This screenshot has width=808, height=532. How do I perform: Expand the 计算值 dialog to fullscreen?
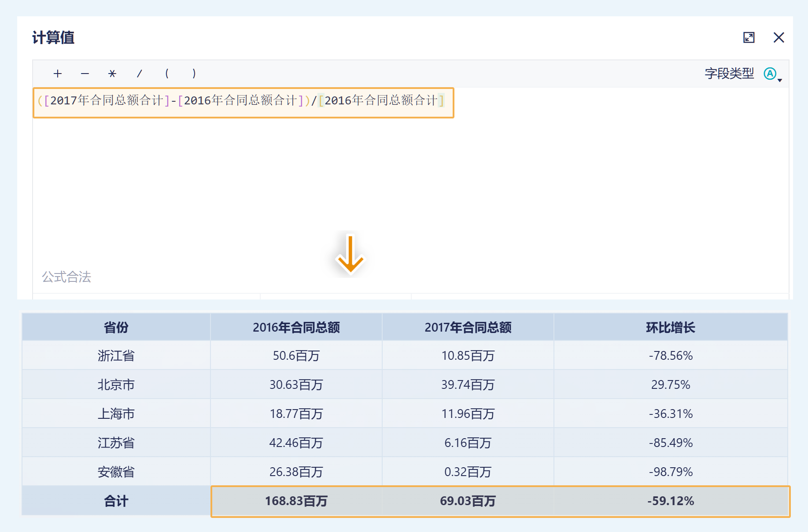coord(749,37)
